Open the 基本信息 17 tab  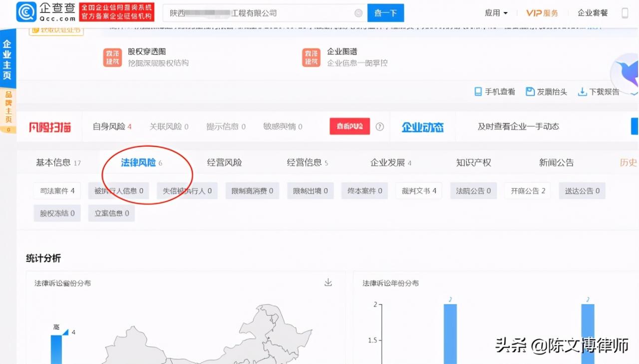click(56, 162)
